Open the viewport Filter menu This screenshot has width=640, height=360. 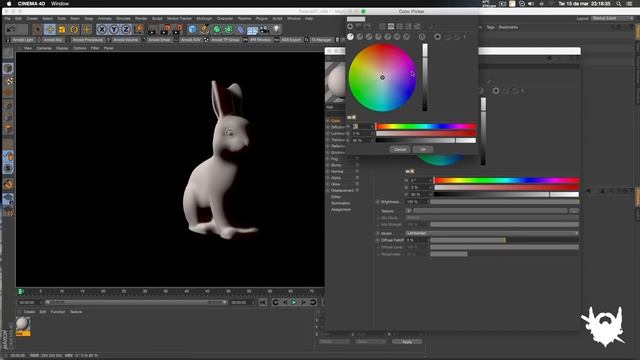tap(95, 48)
